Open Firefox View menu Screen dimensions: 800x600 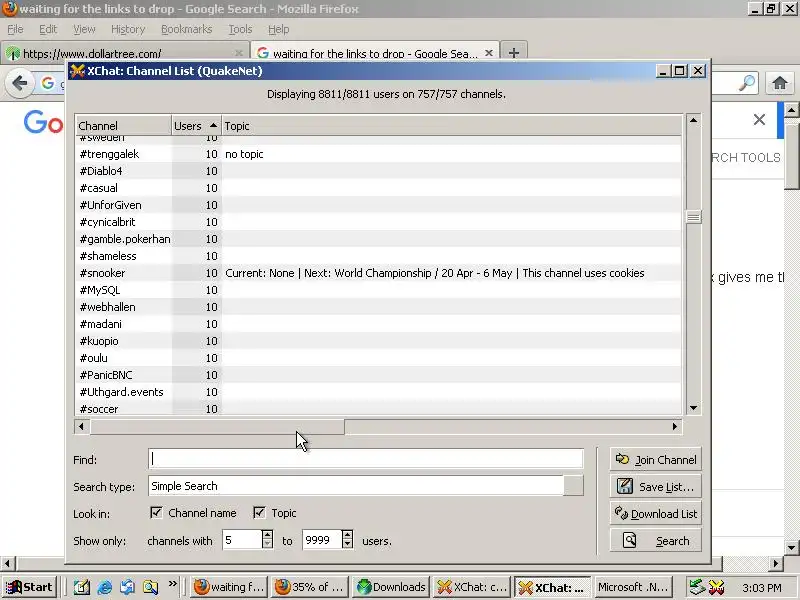point(84,29)
